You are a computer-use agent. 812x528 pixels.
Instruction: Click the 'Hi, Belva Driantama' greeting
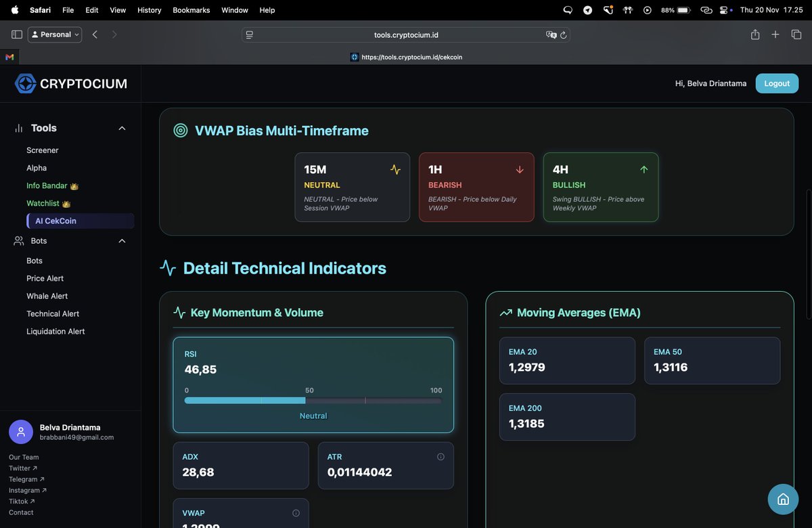point(711,83)
